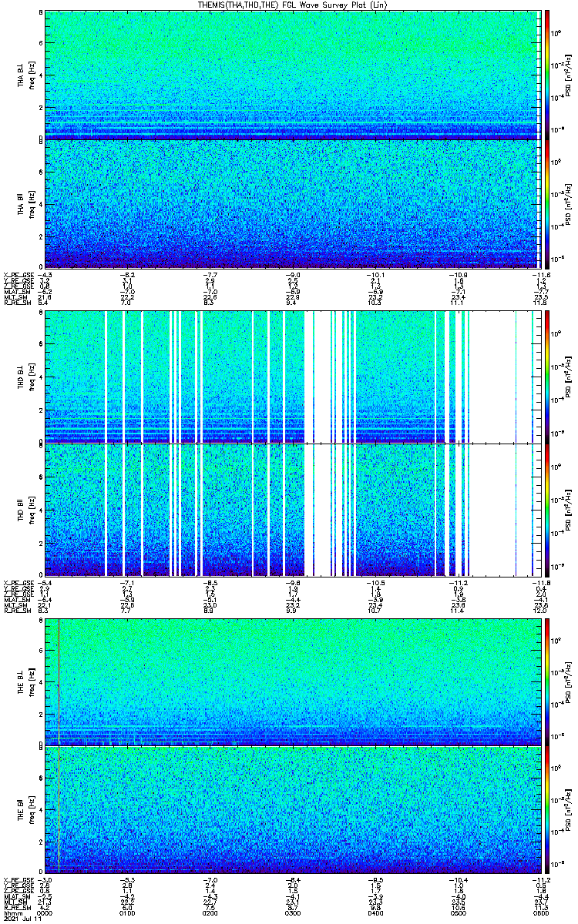Click the 0400 time tick label
This screenshot has height=924, width=578.
(375, 913)
